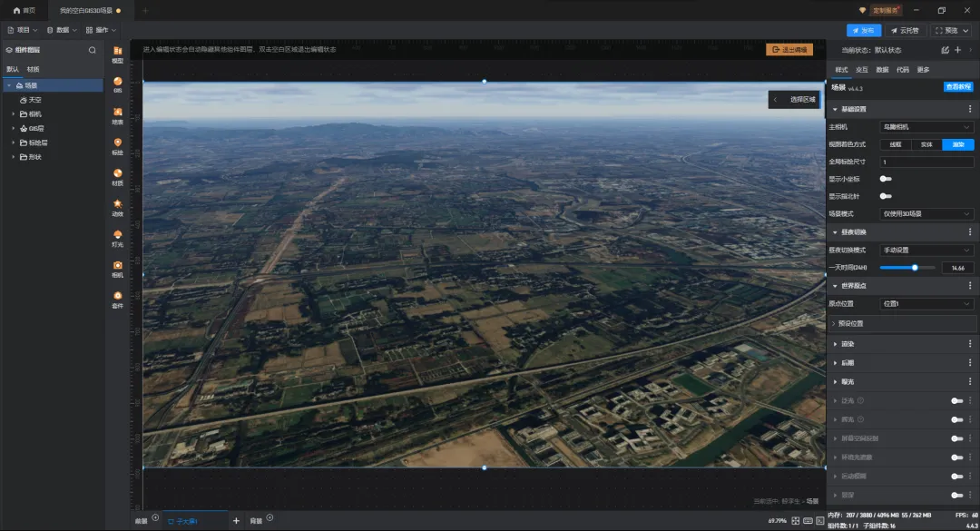Open 基础设置 section more-options dots
This screenshot has height=531, width=980.
tap(970, 109)
